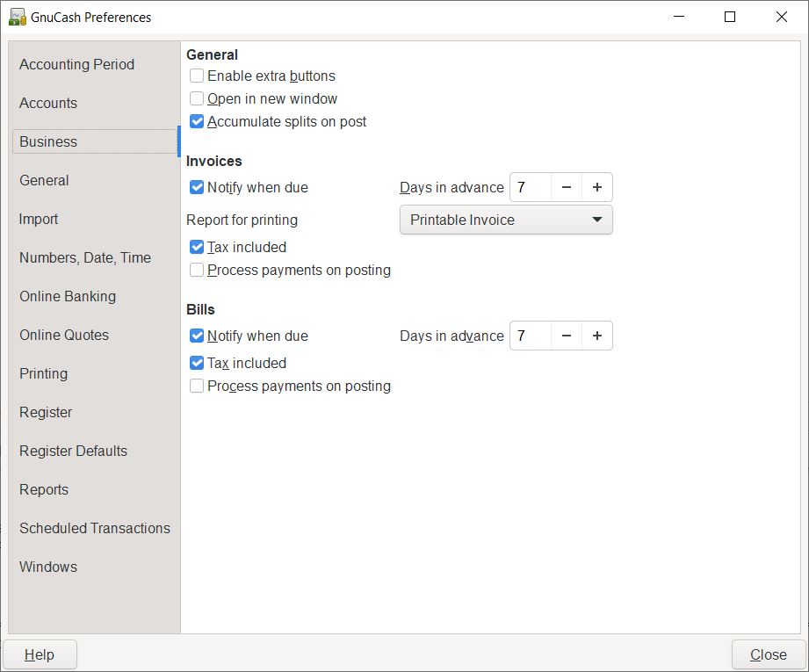809x672 pixels.
Task: Maximize the GnuCash Preferences window
Action: click(x=729, y=17)
